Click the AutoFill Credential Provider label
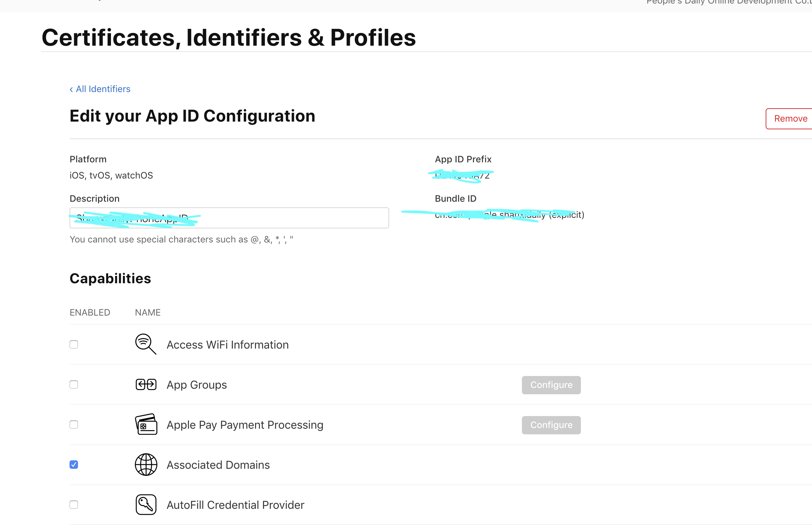This screenshot has width=812, height=525. pyautogui.click(x=235, y=505)
